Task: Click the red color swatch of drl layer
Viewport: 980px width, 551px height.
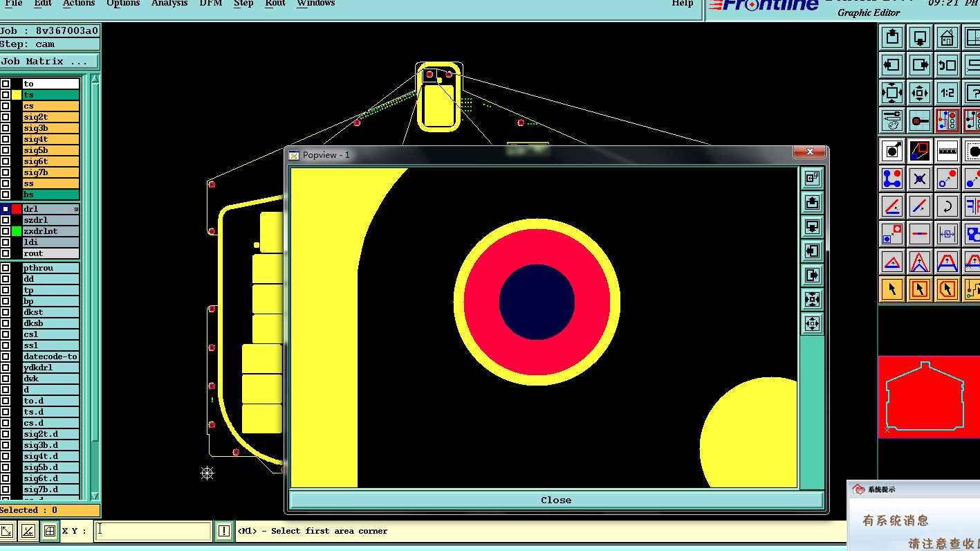Action: (x=17, y=209)
